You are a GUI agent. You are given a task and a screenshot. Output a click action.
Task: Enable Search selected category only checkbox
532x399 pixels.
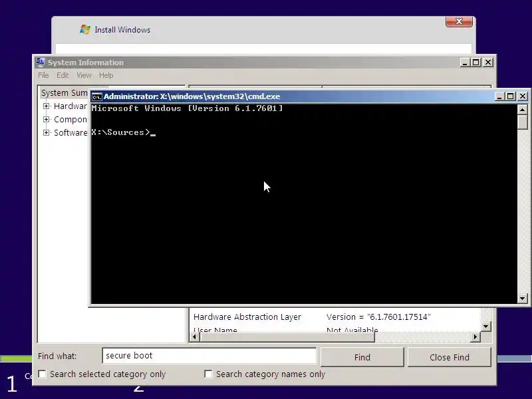pos(42,374)
